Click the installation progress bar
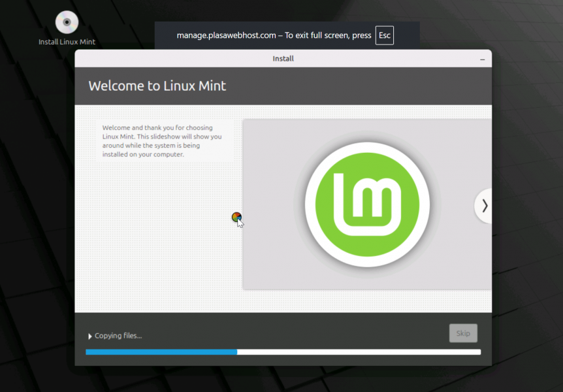Image resolution: width=563 pixels, height=392 pixels. click(x=283, y=352)
